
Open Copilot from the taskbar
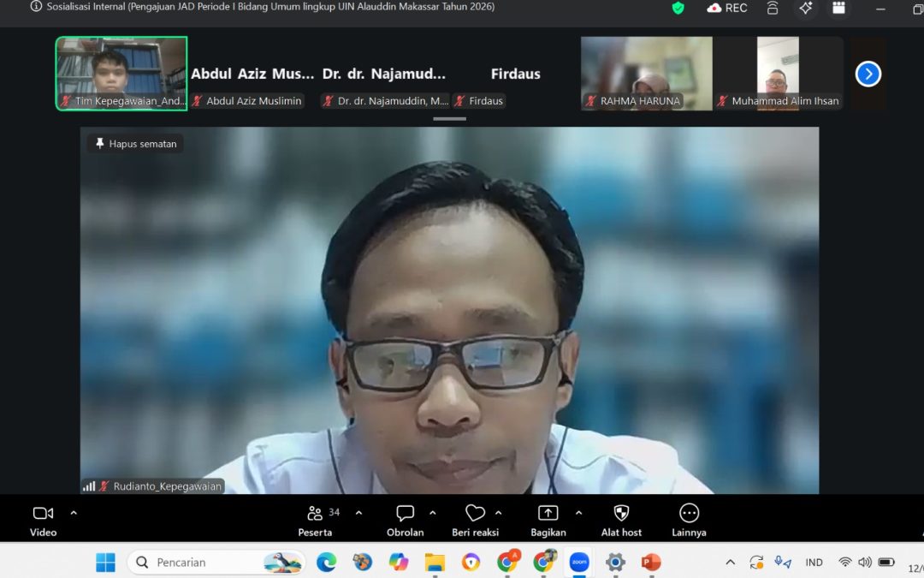399,562
